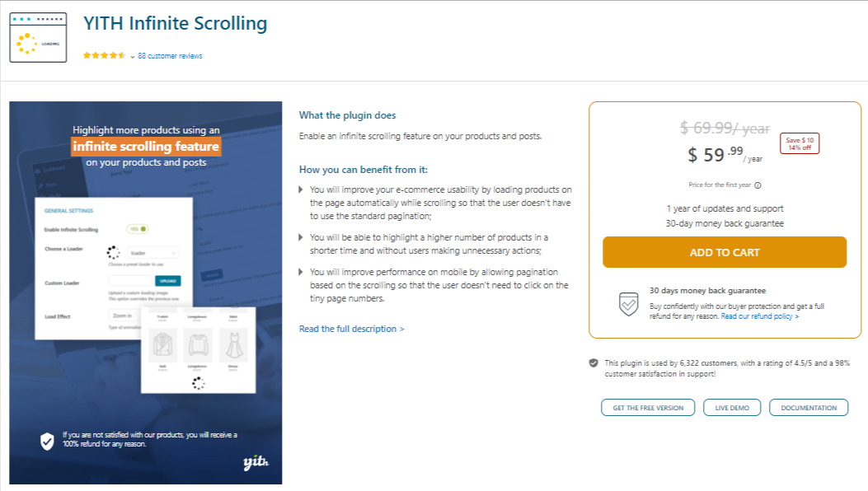868x491 pixels.
Task: View the plugin documentation
Action: pyautogui.click(x=809, y=407)
